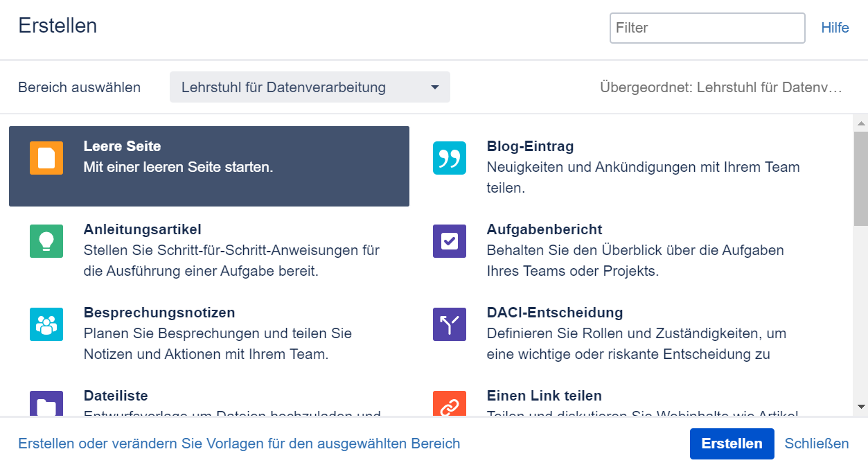
Task: Choose the Blog-Eintrag template title
Action: (530, 146)
